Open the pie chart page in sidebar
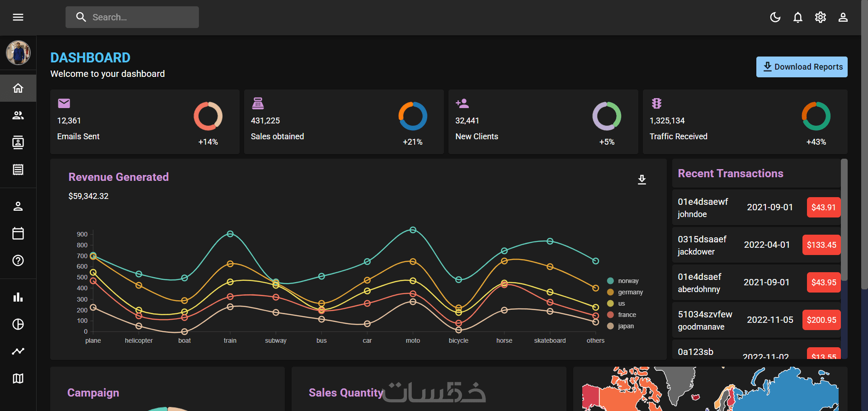The height and width of the screenshot is (411, 868). click(x=18, y=324)
